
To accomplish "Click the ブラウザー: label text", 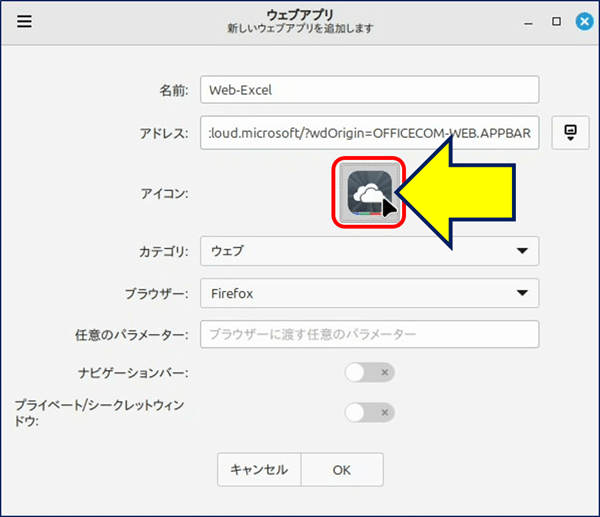I will coord(157,294).
